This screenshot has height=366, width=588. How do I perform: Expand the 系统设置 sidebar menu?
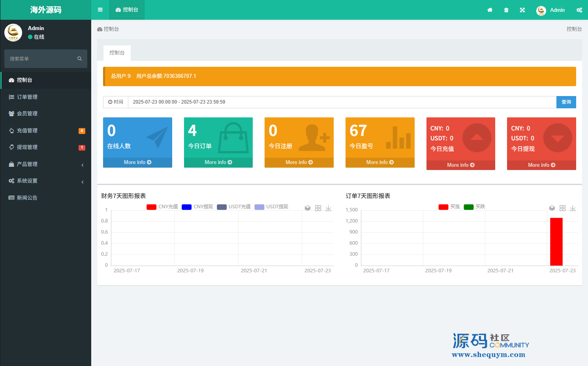45,181
